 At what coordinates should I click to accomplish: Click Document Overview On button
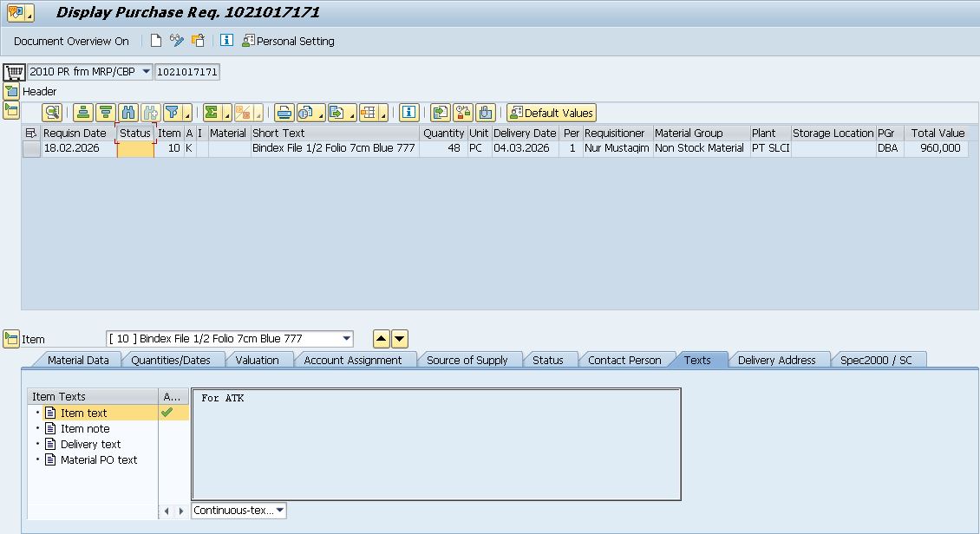point(71,41)
